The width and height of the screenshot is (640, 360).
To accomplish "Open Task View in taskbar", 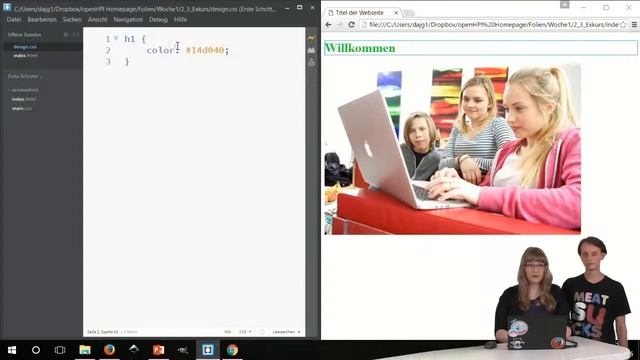I will [60, 350].
